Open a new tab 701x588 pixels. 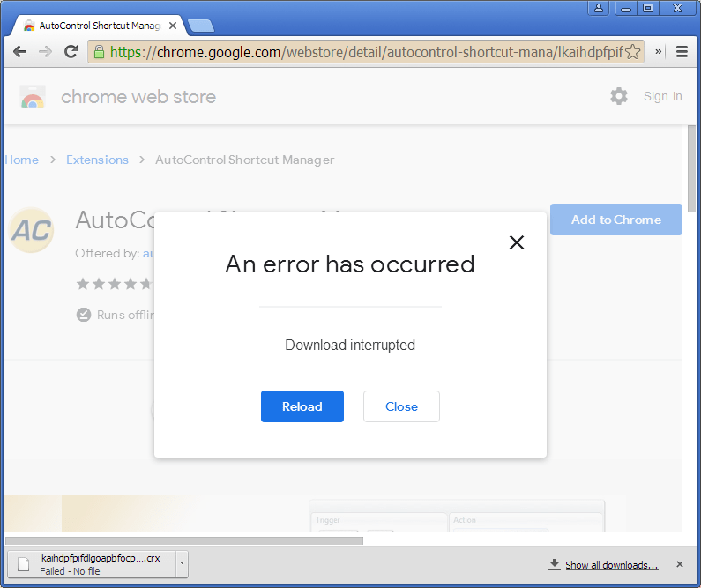(x=201, y=26)
